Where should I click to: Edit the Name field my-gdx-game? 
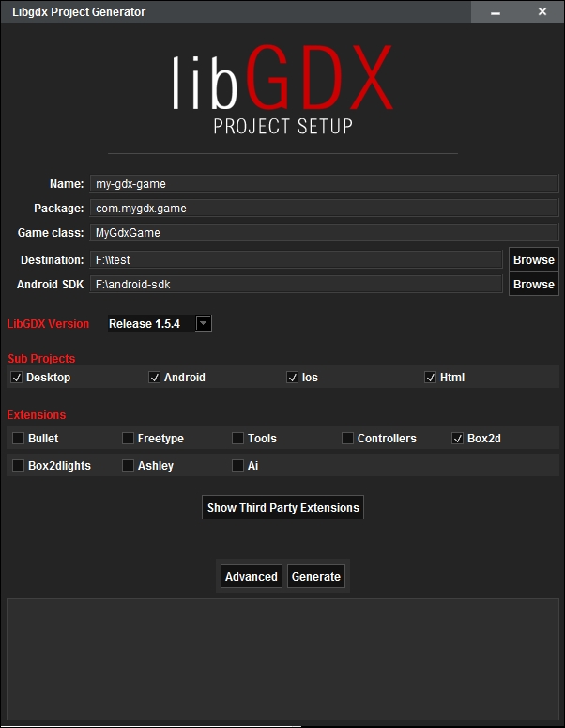click(324, 183)
